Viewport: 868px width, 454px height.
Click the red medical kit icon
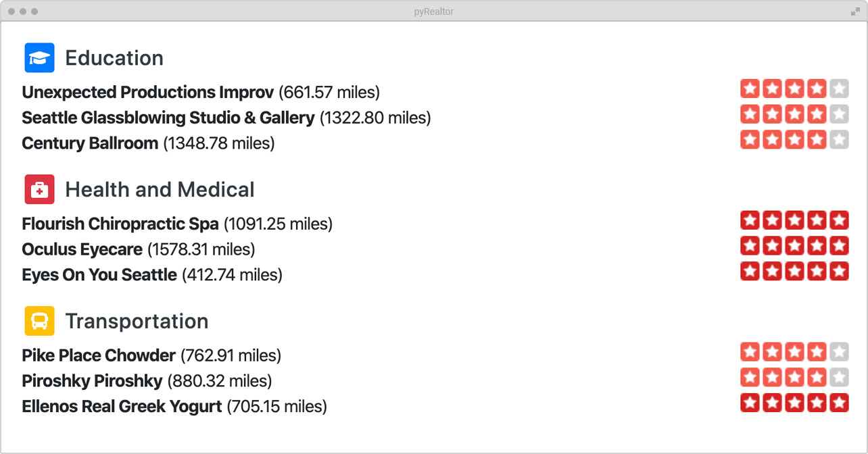click(39, 190)
